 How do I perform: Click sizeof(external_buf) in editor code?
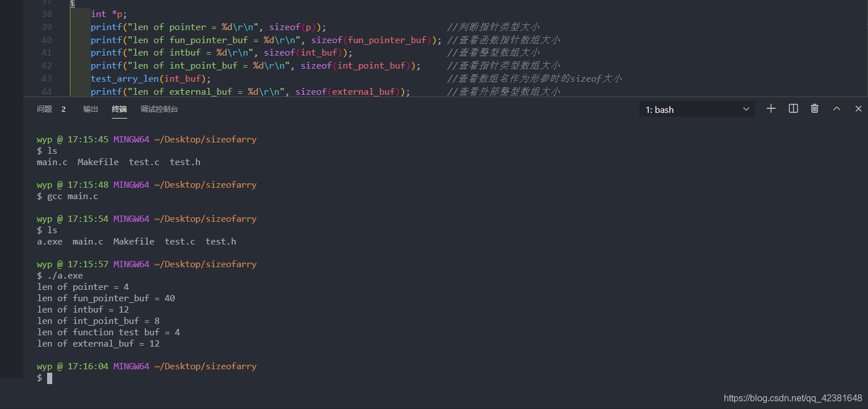point(350,91)
